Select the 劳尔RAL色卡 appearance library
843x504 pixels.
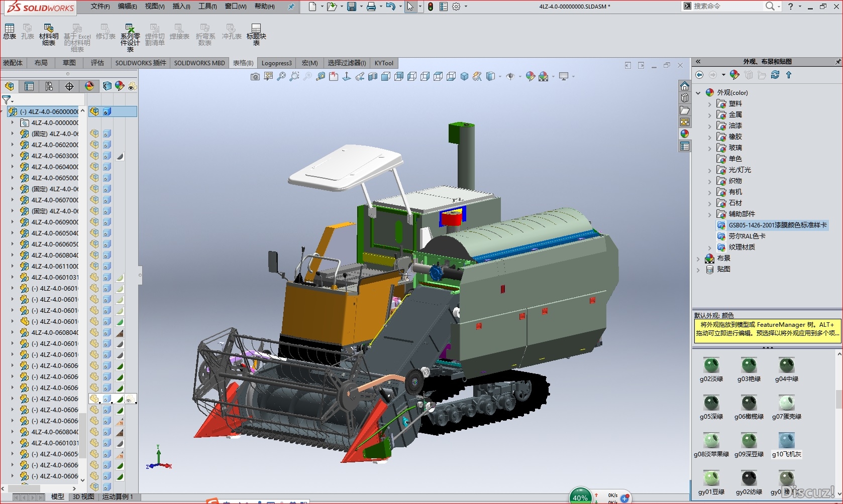(748, 236)
